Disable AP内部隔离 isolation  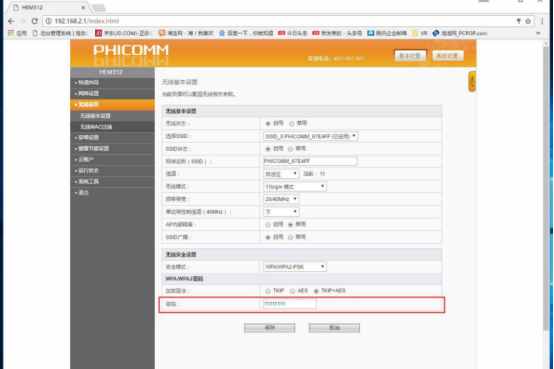(x=290, y=224)
